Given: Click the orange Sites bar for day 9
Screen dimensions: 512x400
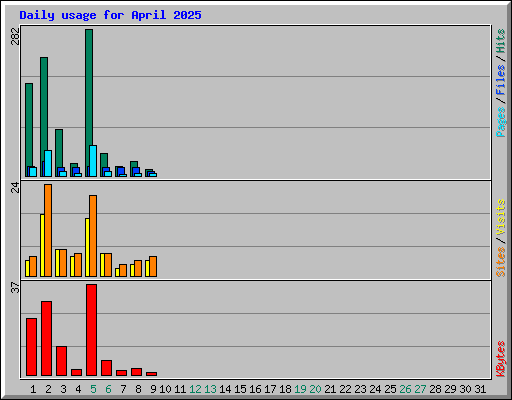Looking at the screenshot, I should tap(153, 266).
